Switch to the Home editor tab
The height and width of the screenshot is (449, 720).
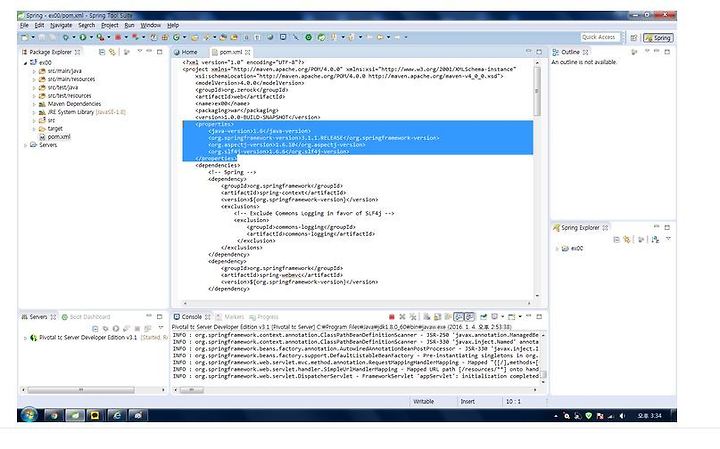click(186, 52)
